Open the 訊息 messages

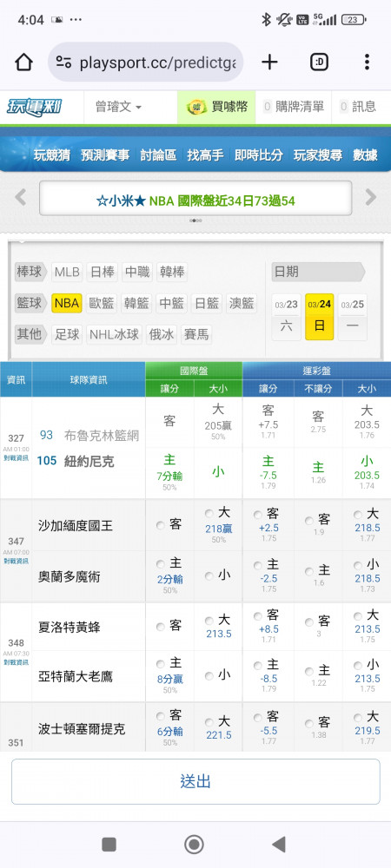358,107
